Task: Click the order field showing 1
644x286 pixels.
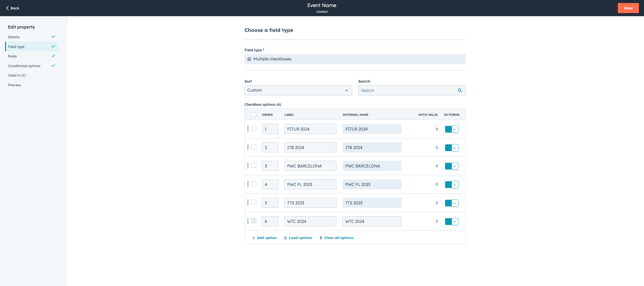Action: click(270, 129)
